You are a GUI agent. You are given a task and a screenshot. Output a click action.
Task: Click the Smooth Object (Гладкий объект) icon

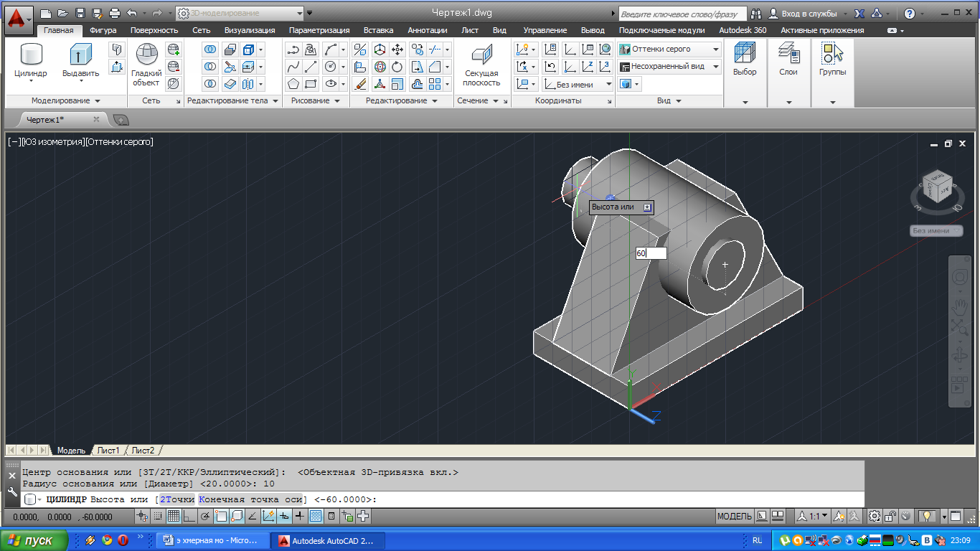[x=146, y=55]
